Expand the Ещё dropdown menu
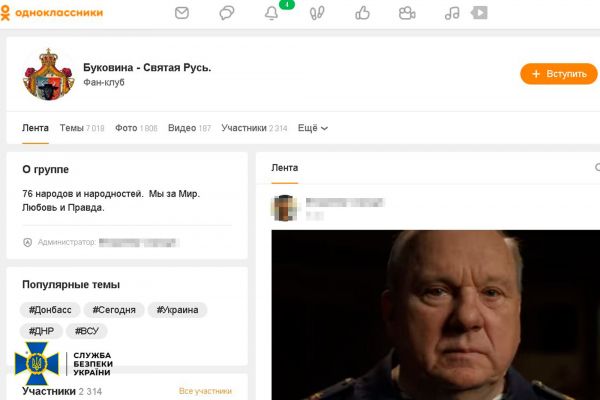 click(x=313, y=128)
